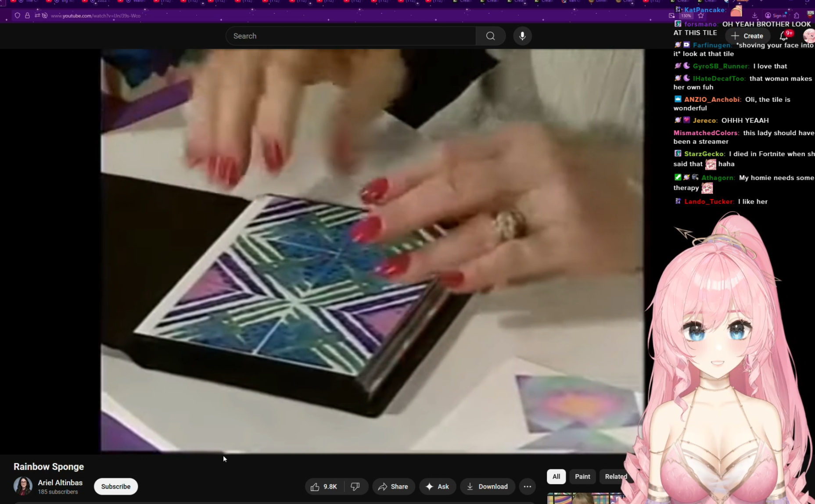Click the 185 subscribers text

58,492
